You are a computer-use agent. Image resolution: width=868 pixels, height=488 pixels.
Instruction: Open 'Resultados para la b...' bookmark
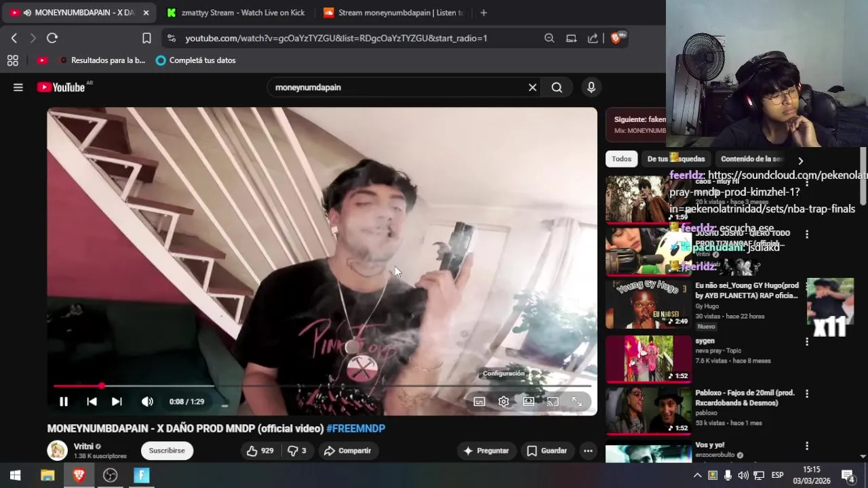coord(102,60)
